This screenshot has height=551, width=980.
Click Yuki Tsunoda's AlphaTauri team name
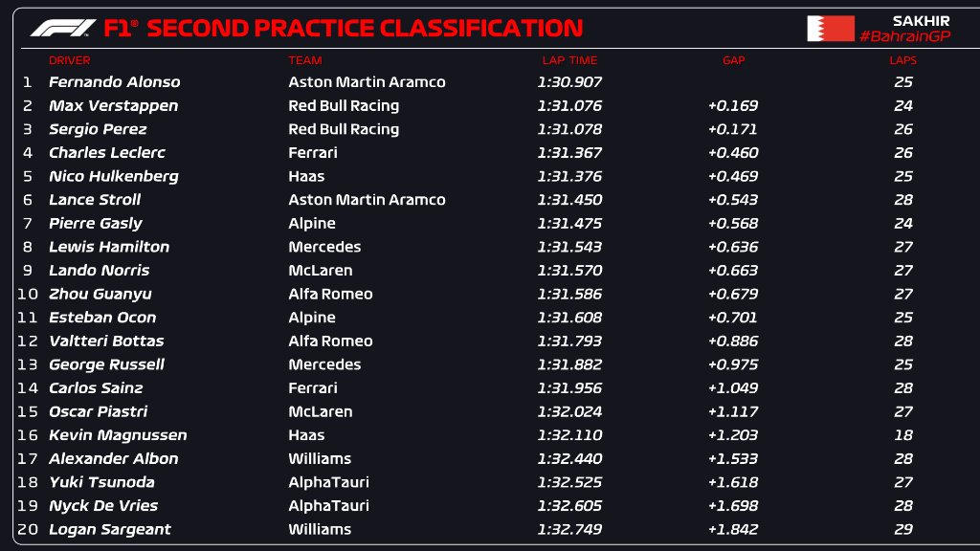point(328,482)
